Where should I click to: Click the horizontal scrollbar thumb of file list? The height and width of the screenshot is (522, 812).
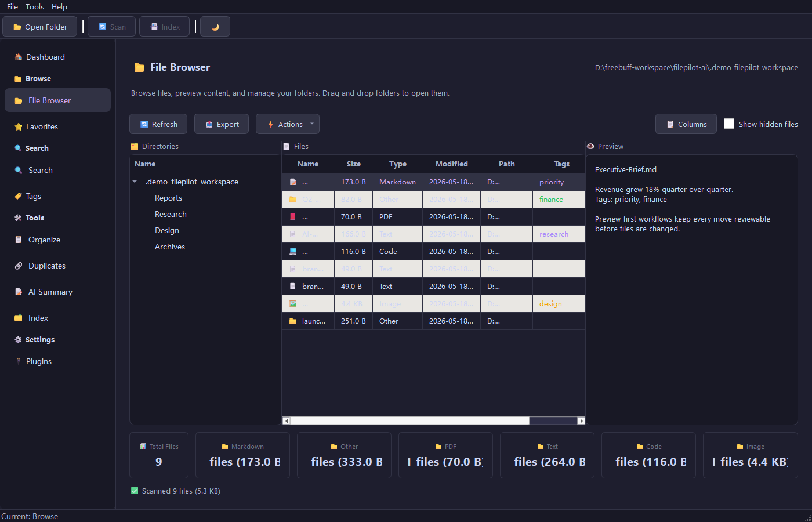(409, 420)
